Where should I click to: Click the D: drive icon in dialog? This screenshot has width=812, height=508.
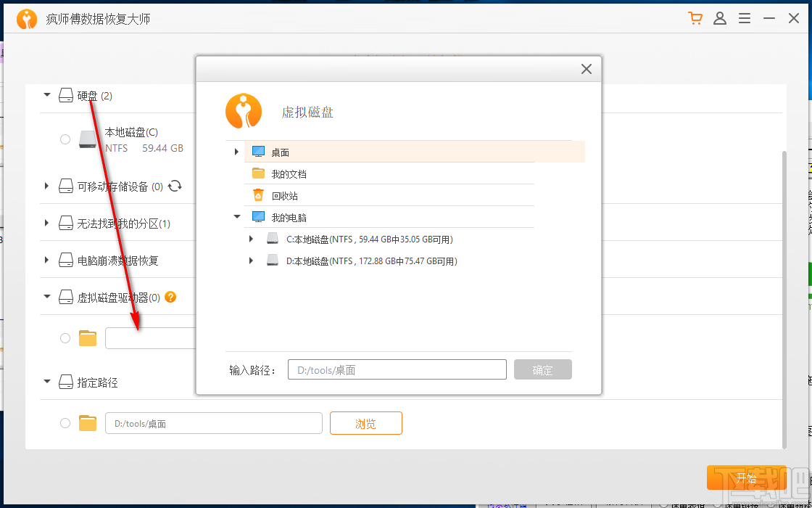273,261
